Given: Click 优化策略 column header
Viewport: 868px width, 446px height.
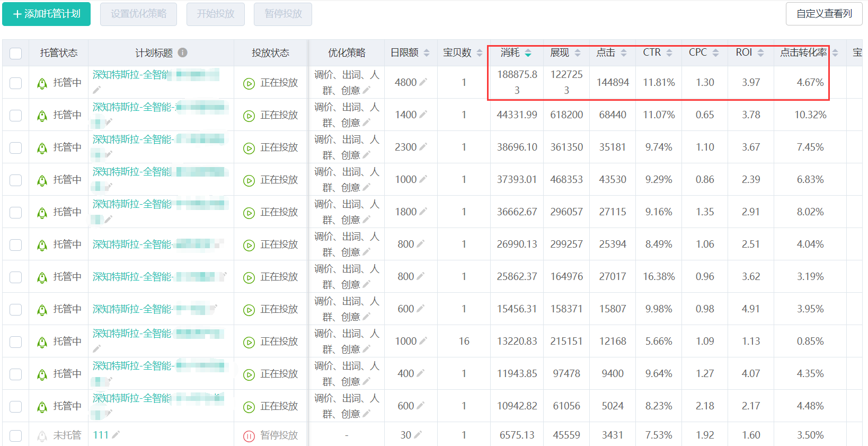Looking at the screenshot, I should tap(347, 53).
